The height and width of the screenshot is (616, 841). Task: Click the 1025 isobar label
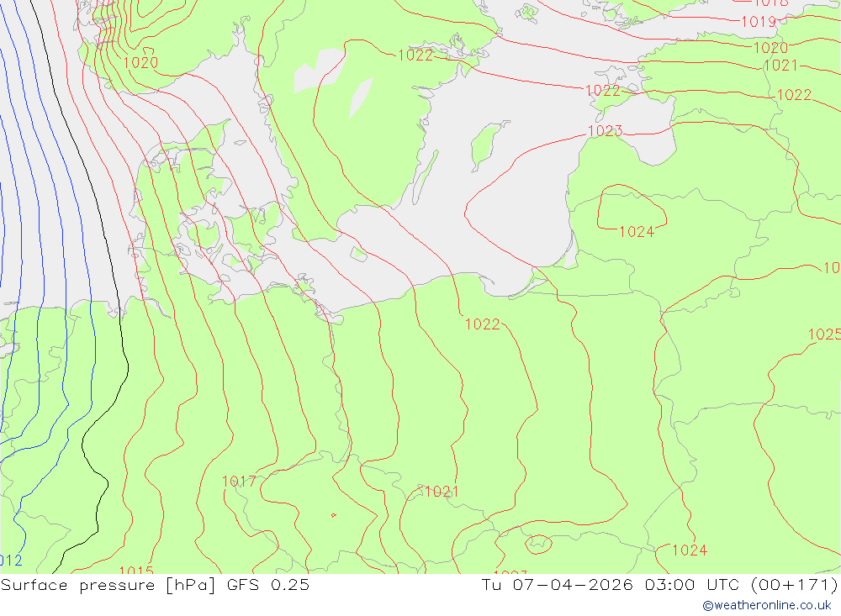[824, 334]
